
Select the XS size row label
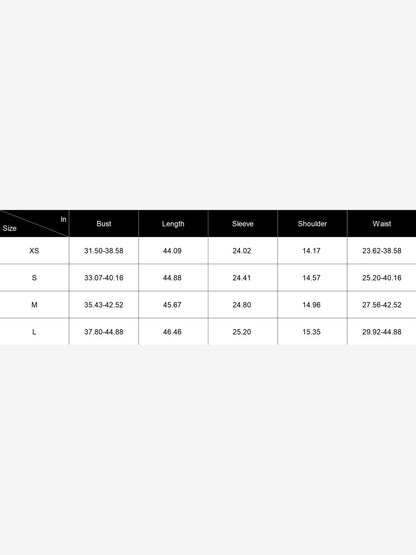click(x=34, y=251)
